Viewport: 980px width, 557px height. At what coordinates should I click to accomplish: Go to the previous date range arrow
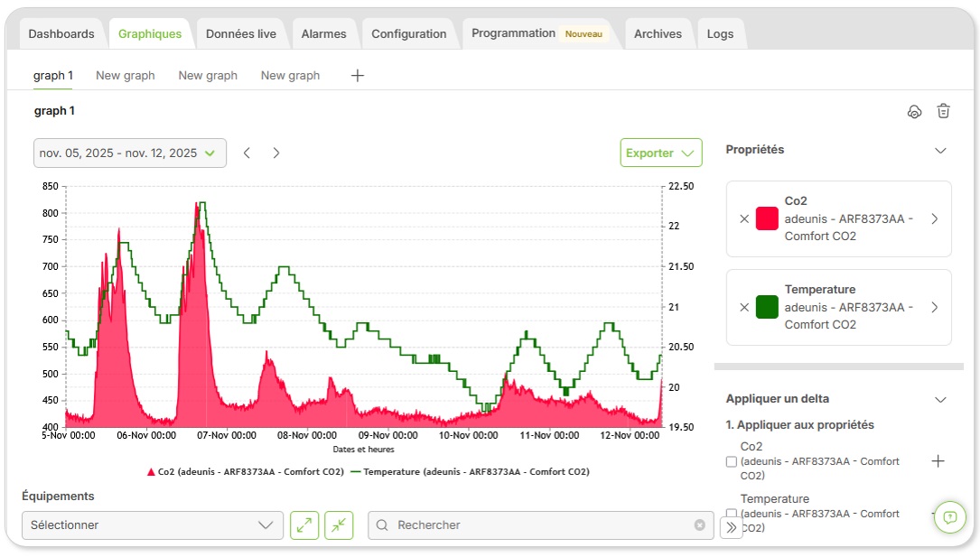(247, 153)
